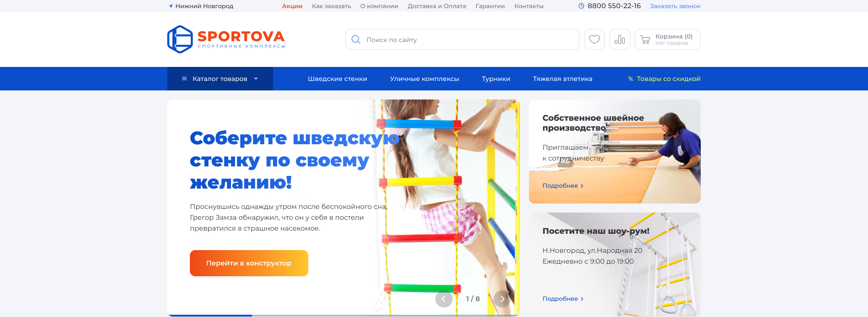The image size is (868, 317).
Task: Click the Sportova logo
Action: coord(226,39)
